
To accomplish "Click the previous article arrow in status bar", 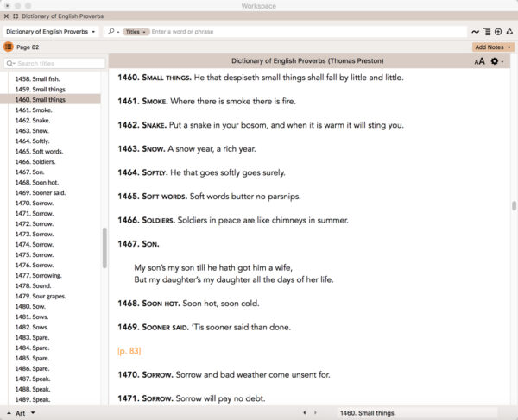I will (304, 413).
